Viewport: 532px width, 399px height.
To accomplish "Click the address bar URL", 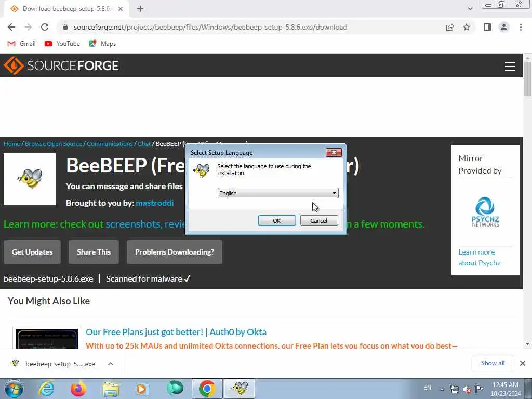I will [x=210, y=27].
